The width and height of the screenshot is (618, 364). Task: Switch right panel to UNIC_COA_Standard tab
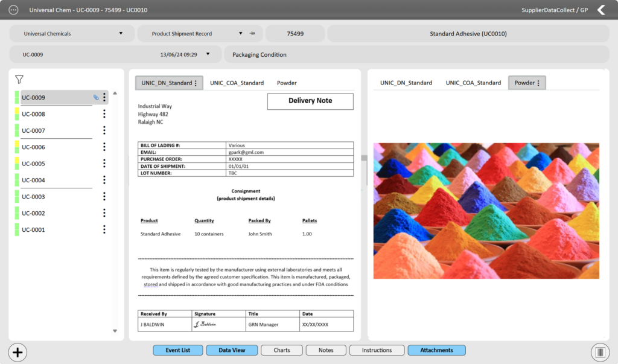point(473,83)
